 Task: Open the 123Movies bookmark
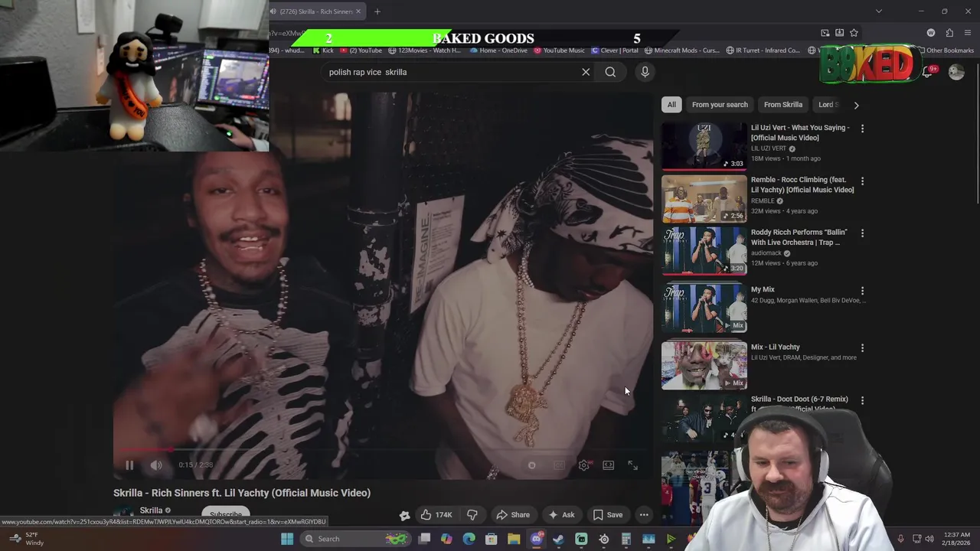pyautogui.click(x=425, y=51)
